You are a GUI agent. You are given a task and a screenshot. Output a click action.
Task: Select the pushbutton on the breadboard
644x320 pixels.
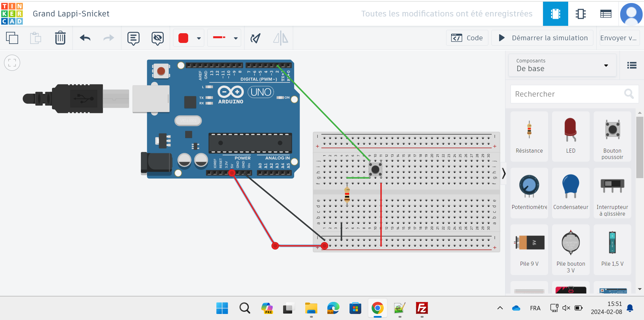pyautogui.click(x=375, y=169)
